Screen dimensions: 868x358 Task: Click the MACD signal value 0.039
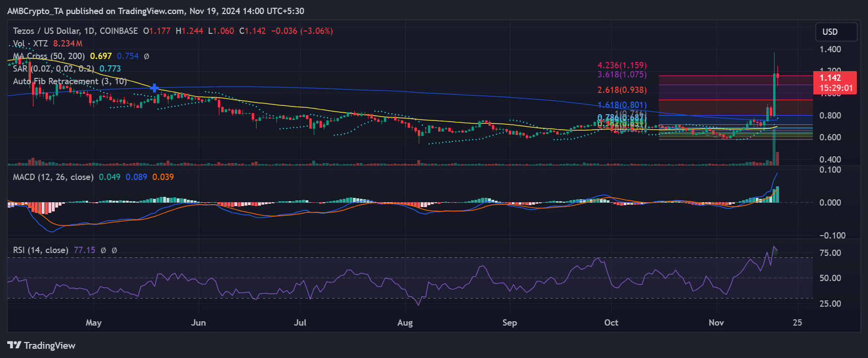click(x=163, y=177)
